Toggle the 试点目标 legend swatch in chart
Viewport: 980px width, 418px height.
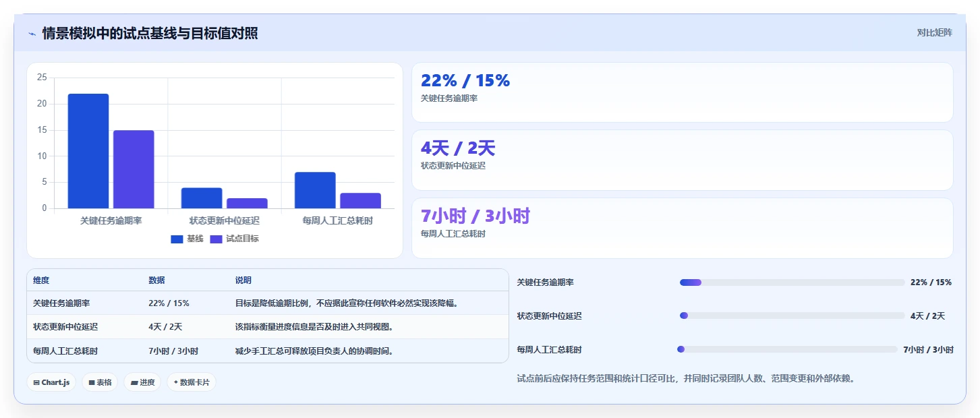pos(216,239)
